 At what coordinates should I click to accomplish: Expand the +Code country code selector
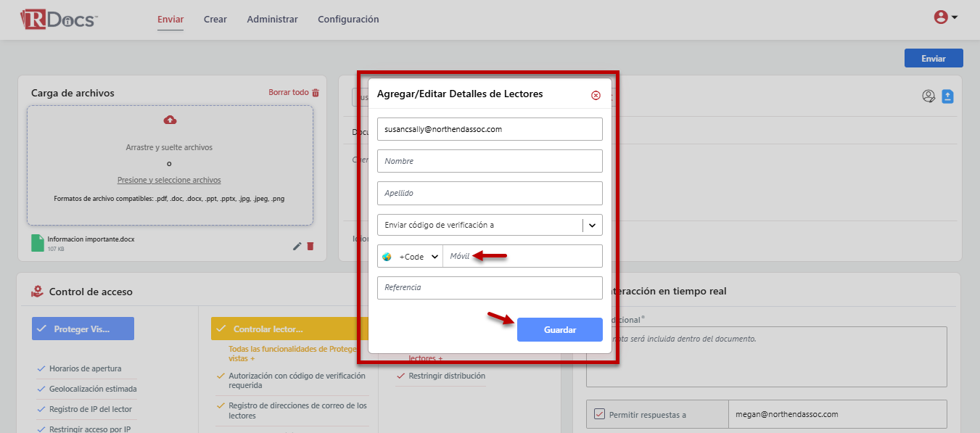(411, 256)
